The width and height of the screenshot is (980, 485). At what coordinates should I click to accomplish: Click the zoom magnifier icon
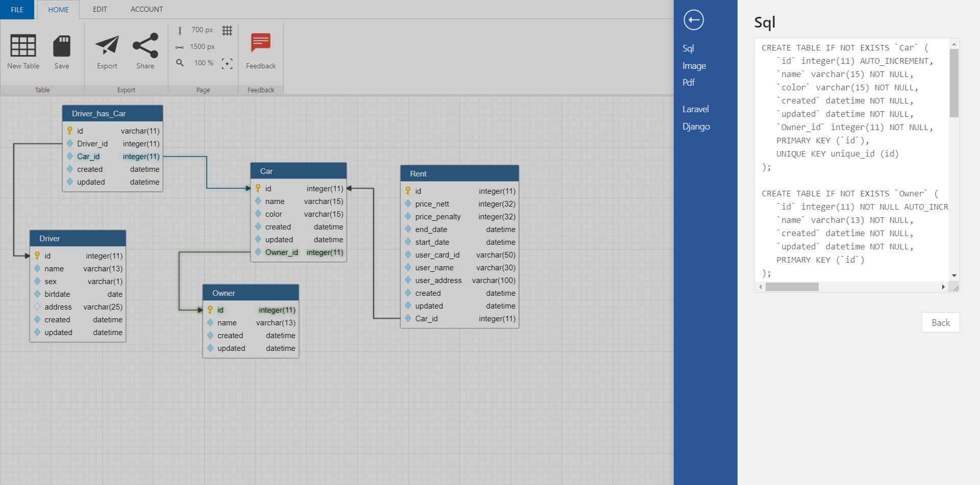[180, 63]
